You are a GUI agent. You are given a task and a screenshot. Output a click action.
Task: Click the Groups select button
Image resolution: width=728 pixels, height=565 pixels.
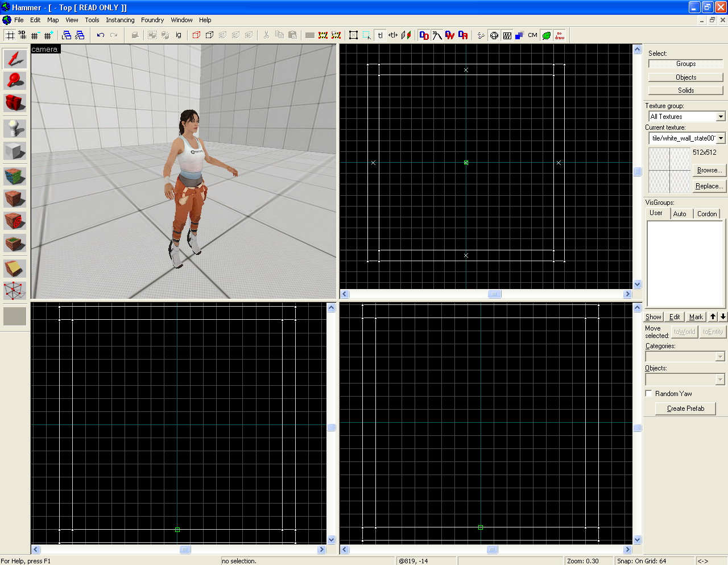tap(686, 64)
